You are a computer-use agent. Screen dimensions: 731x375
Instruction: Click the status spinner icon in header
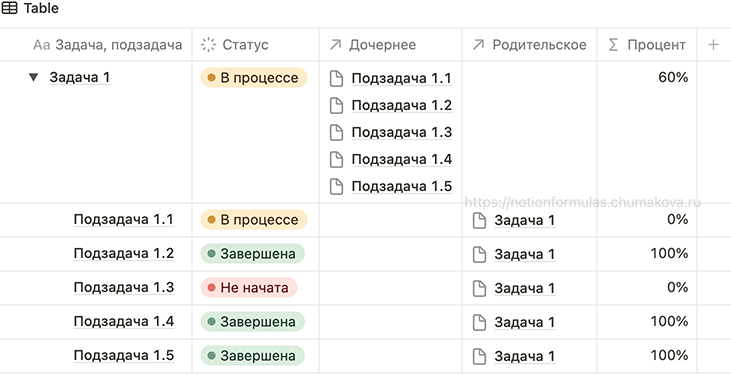click(x=208, y=45)
